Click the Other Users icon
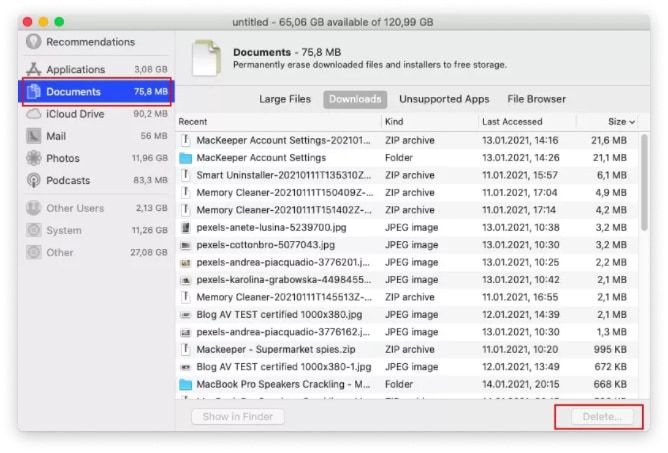This screenshot has width=668, height=453. coord(34,208)
